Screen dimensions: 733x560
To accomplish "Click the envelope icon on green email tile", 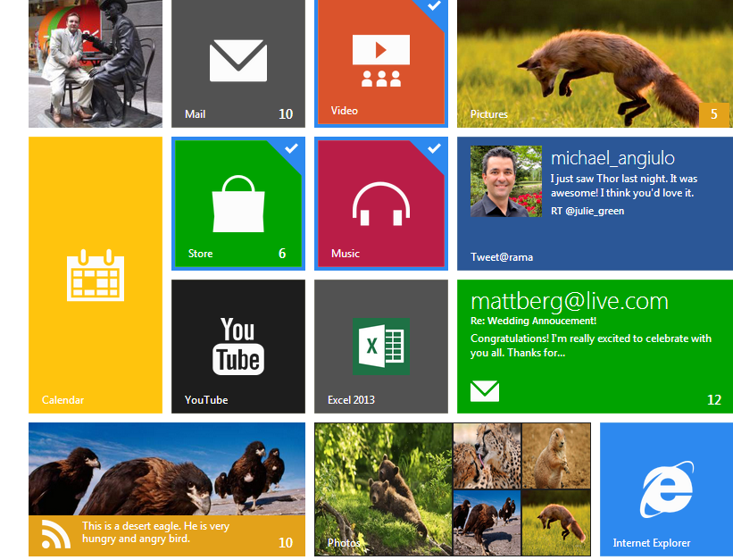I will click(x=485, y=391).
